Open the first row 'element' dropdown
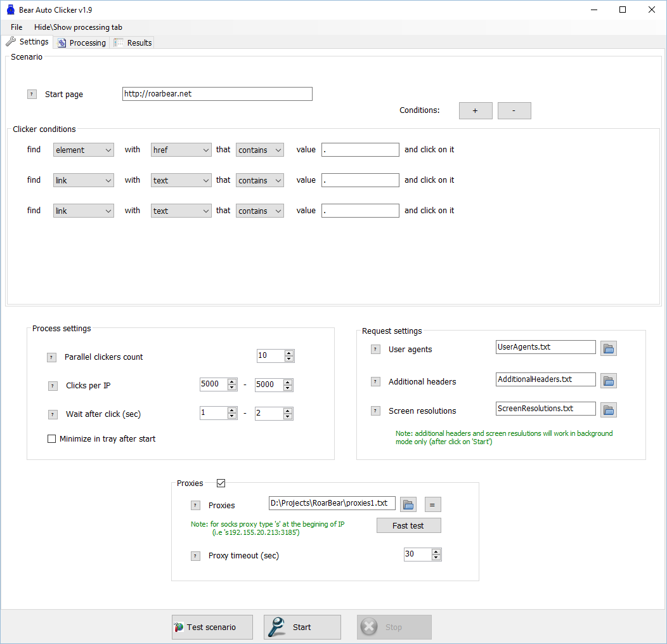Image resolution: width=667 pixels, height=644 pixels. [x=84, y=150]
